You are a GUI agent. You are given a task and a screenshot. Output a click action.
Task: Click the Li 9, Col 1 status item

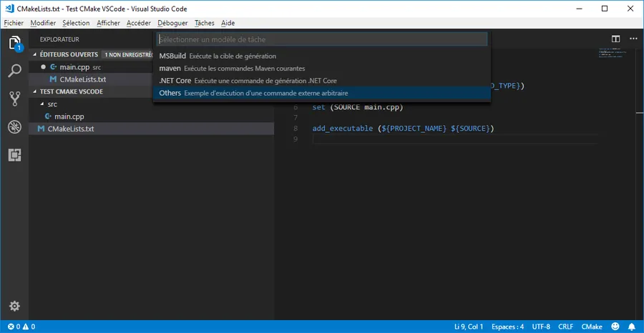tap(469, 327)
